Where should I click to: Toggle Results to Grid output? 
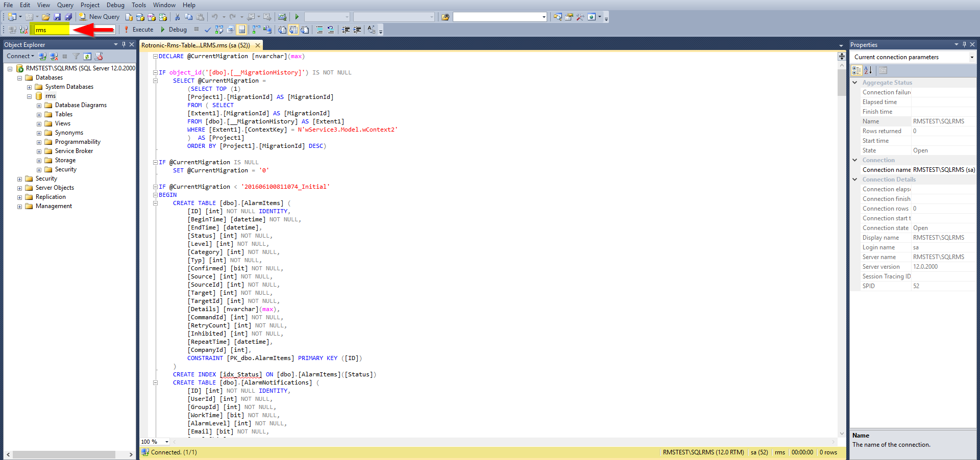point(293,30)
